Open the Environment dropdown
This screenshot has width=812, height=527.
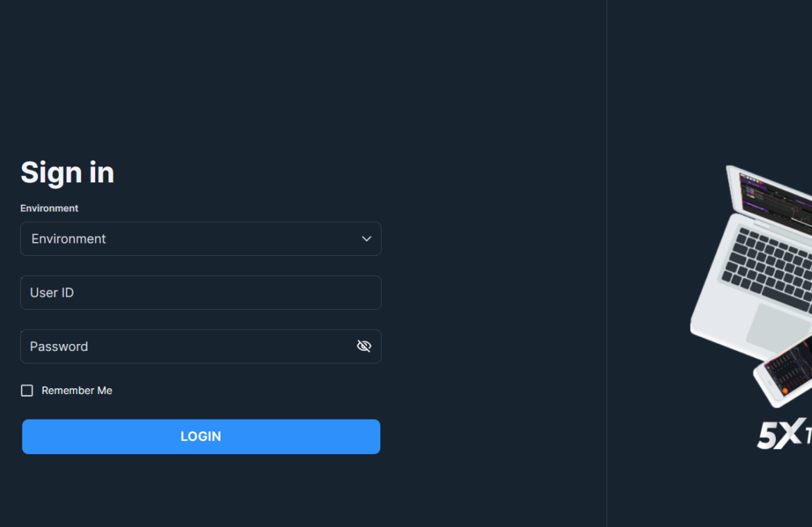[201, 239]
